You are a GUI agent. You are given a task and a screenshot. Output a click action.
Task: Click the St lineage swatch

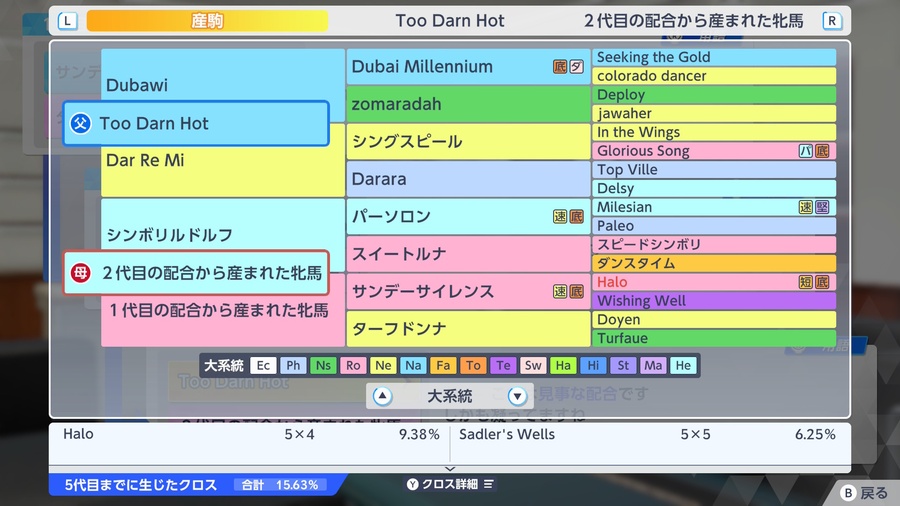[x=623, y=365]
